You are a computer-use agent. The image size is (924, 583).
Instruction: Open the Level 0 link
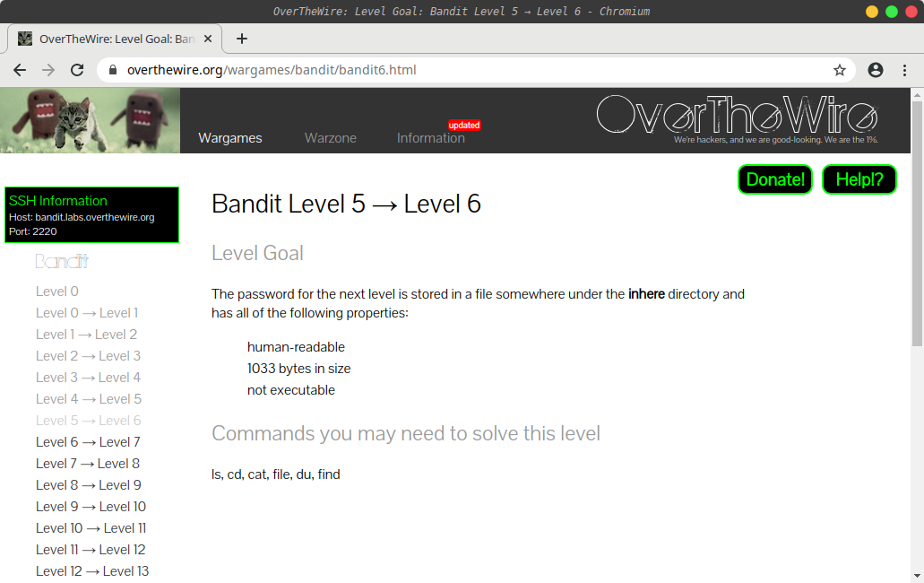point(57,291)
